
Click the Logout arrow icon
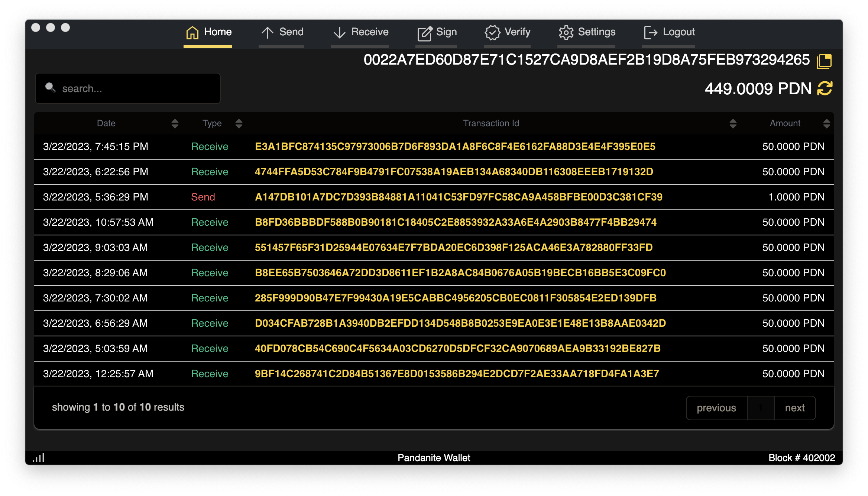(651, 33)
